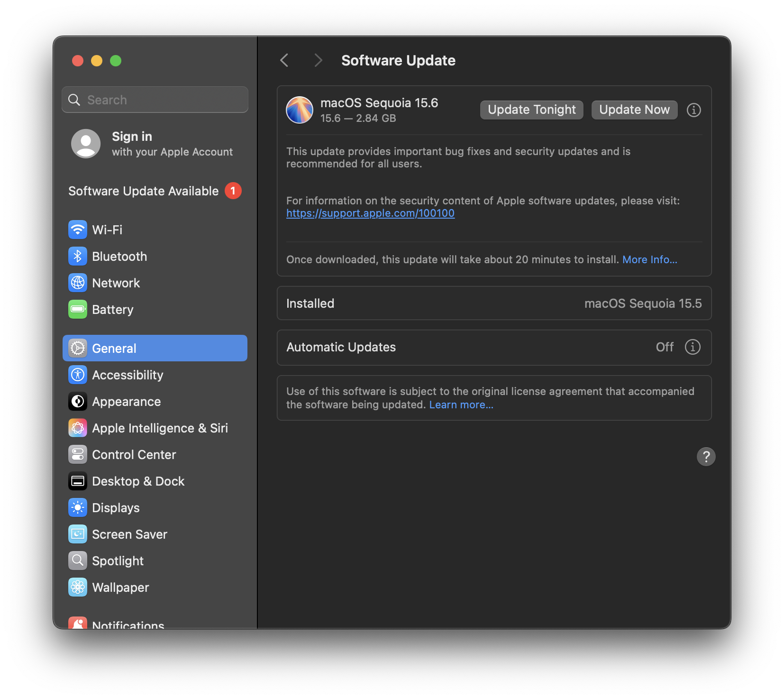Click the account avatar icon

tap(86, 144)
